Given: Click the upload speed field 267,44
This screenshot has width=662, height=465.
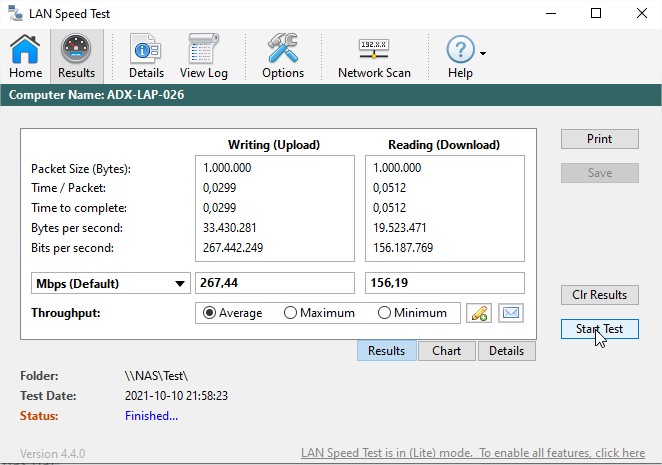Looking at the screenshot, I should [x=275, y=283].
